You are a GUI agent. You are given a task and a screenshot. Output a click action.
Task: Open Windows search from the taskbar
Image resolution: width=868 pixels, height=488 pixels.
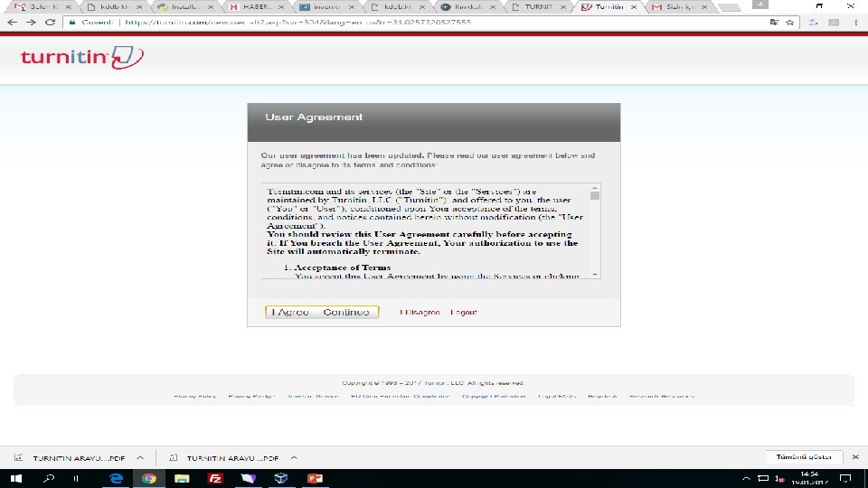coord(49,478)
